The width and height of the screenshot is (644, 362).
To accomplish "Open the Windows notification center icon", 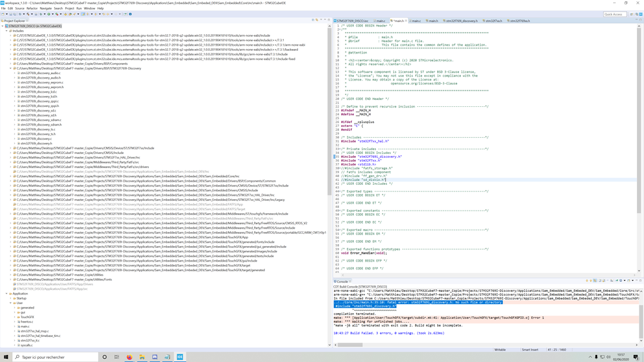I will point(636,357).
